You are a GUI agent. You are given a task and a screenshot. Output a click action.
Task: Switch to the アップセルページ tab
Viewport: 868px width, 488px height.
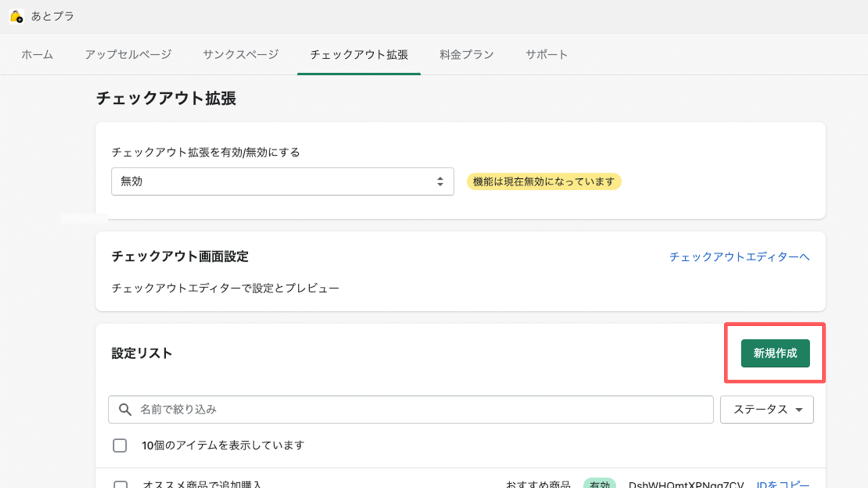tap(128, 55)
